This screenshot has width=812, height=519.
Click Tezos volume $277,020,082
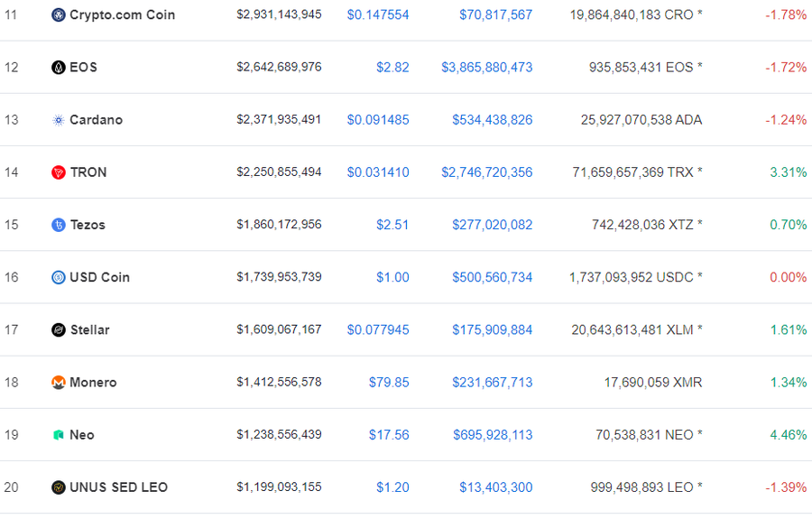coord(492,225)
